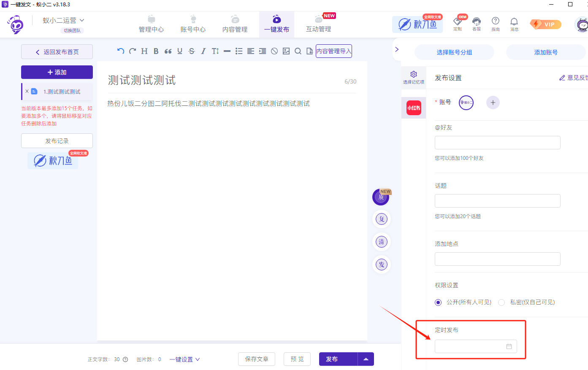Remove task 1 with the X icon

tap(27, 91)
